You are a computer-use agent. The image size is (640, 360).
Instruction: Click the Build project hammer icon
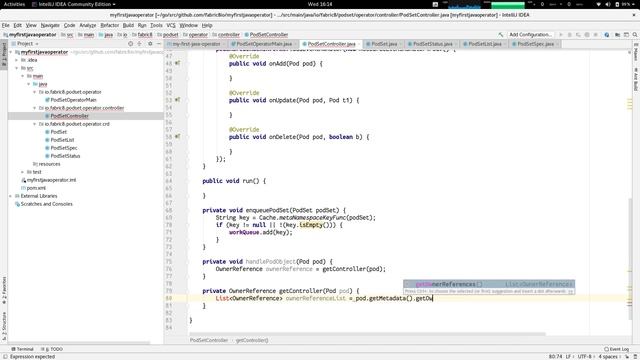point(501,35)
